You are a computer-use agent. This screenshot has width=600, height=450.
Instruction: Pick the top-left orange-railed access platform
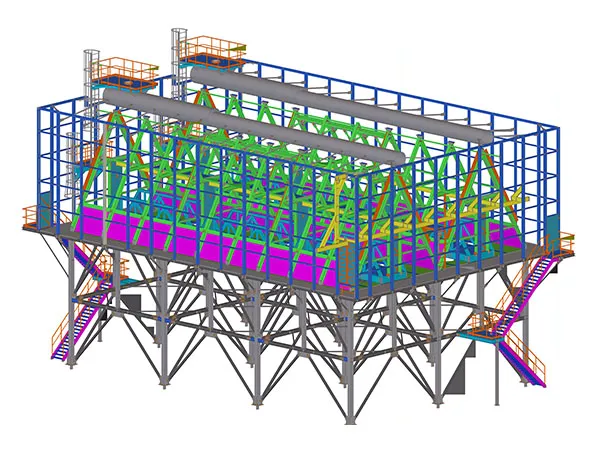pos(125,75)
